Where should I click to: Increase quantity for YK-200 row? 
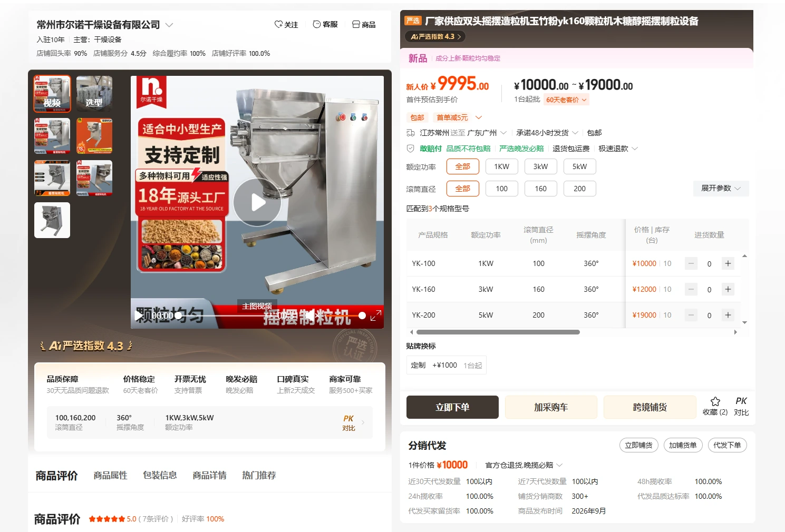[728, 315]
